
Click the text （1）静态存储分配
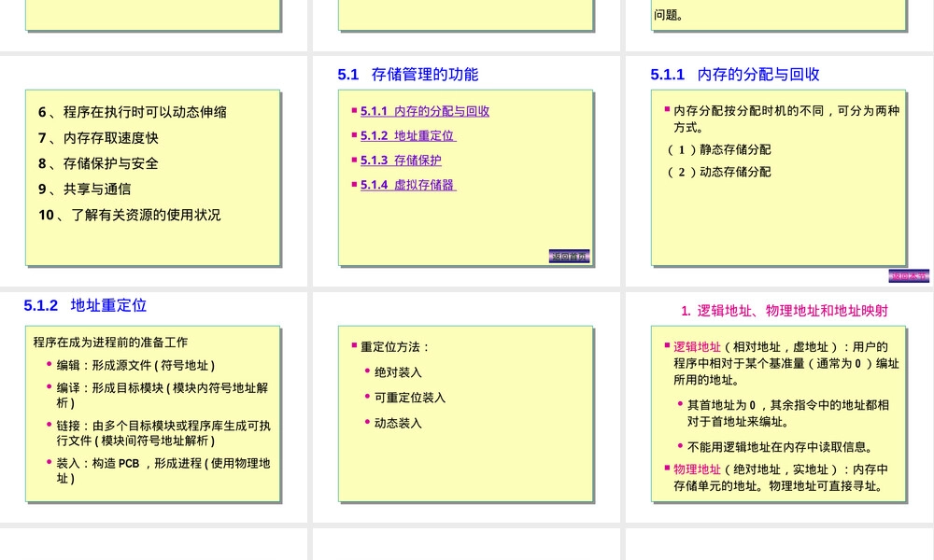click(x=719, y=149)
